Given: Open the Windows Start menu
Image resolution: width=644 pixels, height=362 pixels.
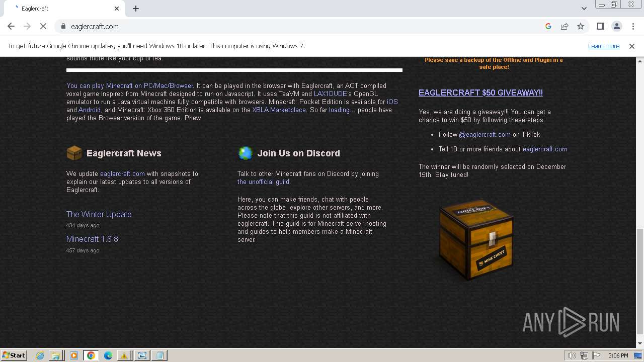Looking at the screenshot, I should point(14,355).
